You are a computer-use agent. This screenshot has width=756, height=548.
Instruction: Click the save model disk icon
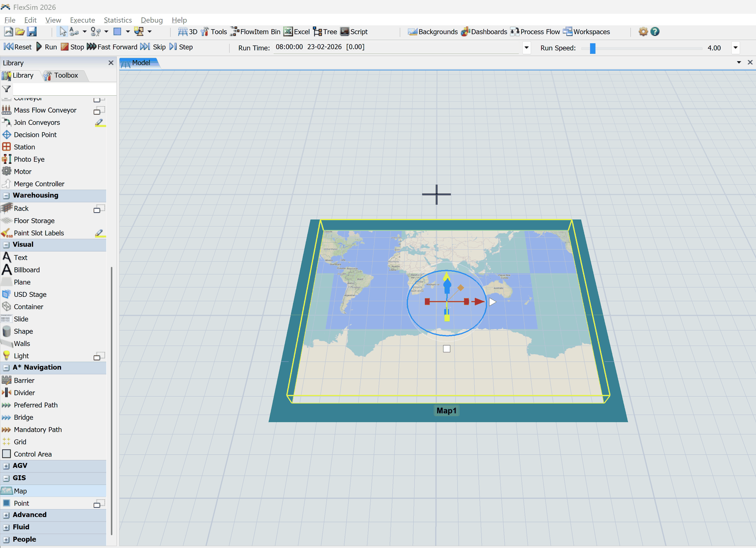click(x=32, y=31)
